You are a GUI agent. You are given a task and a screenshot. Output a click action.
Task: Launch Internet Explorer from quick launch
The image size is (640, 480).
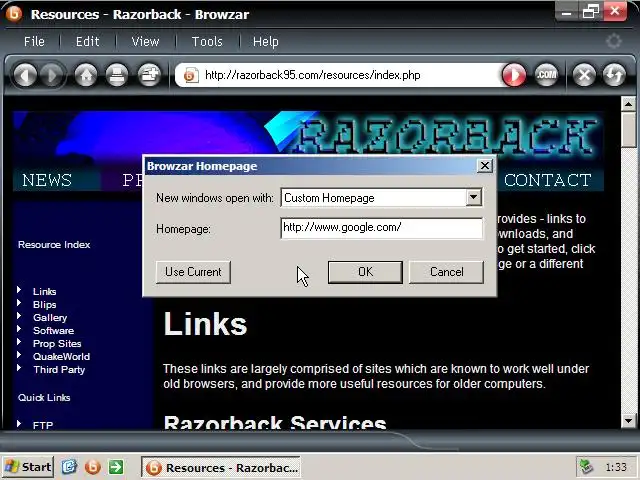(69, 467)
